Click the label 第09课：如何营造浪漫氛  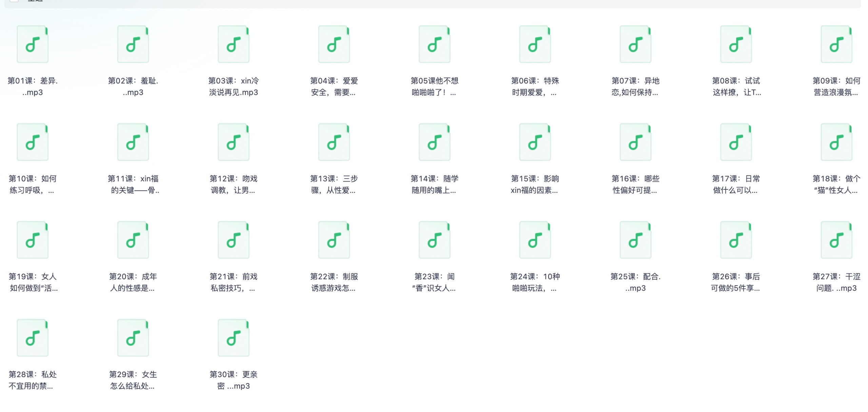(x=836, y=86)
